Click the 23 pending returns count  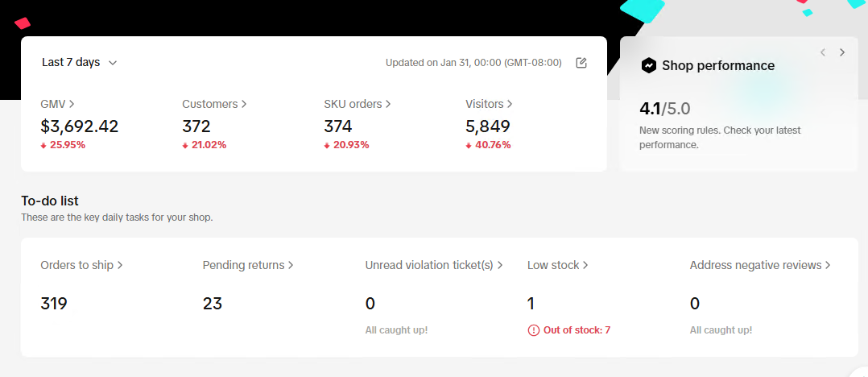point(213,304)
